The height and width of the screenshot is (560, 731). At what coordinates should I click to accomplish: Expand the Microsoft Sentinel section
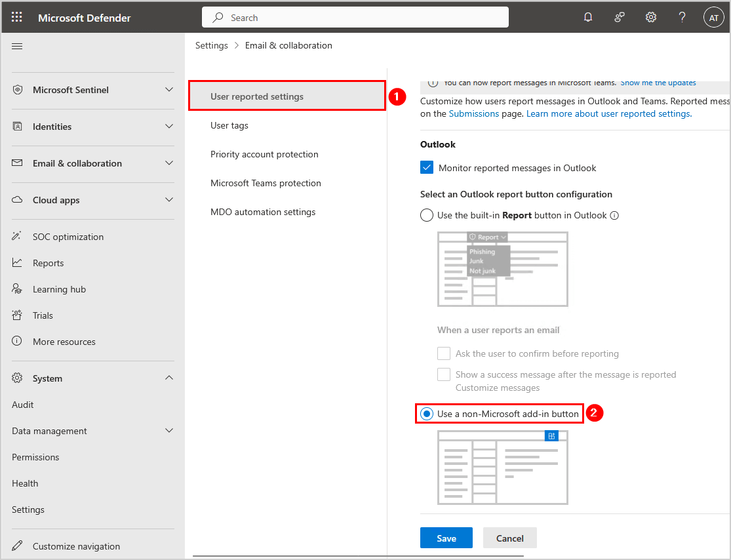169,90
